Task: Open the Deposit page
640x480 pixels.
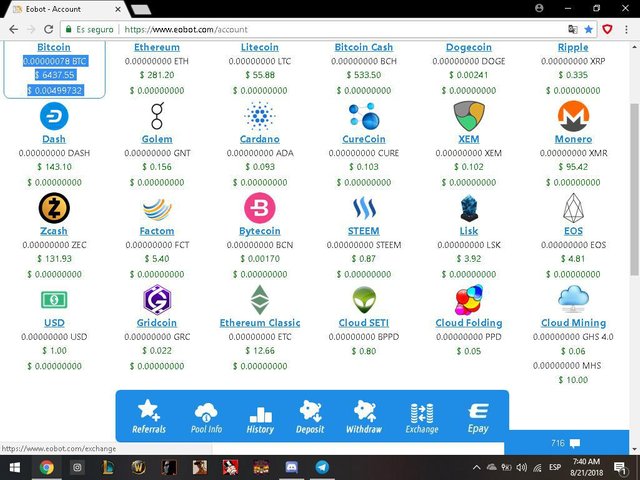Action: 310,416
